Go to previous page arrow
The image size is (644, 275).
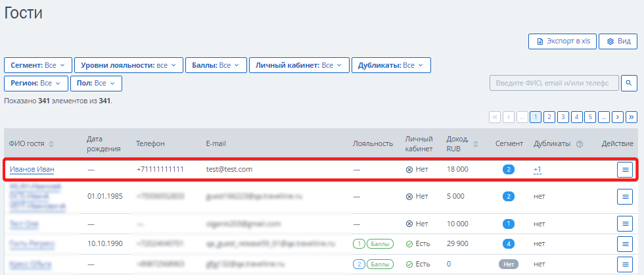click(509, 117)
